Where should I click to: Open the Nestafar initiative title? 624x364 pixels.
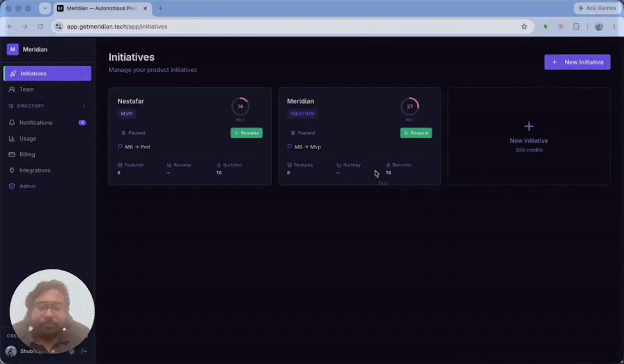tap(131, 101)
